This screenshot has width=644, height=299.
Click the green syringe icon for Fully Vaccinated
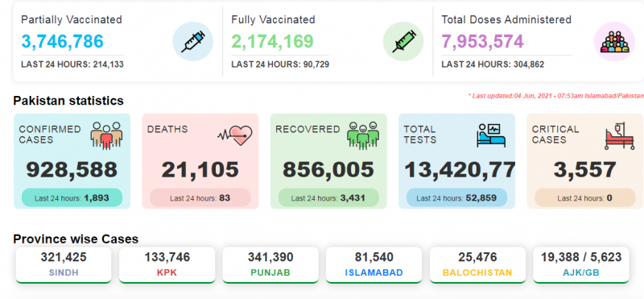[403, 42]
